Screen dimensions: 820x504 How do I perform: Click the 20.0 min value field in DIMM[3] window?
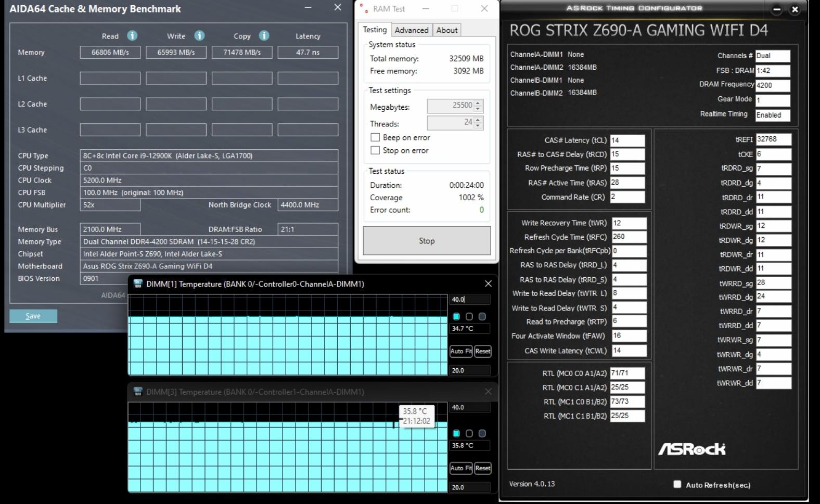tap(470, 487)
